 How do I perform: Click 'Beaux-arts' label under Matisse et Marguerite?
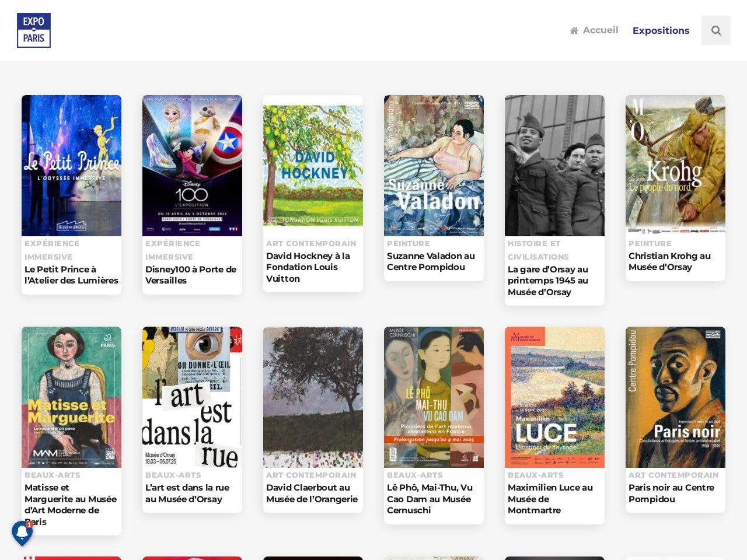pos(53,475)
